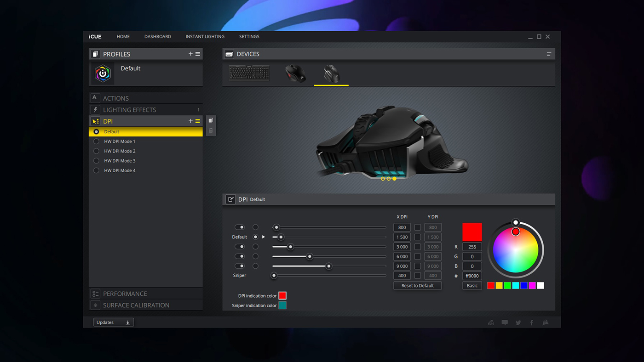Viewport: 644px width, 362px height.
Task: Click the Corsair sails logo icon
Action: click(x=546, y=322)
